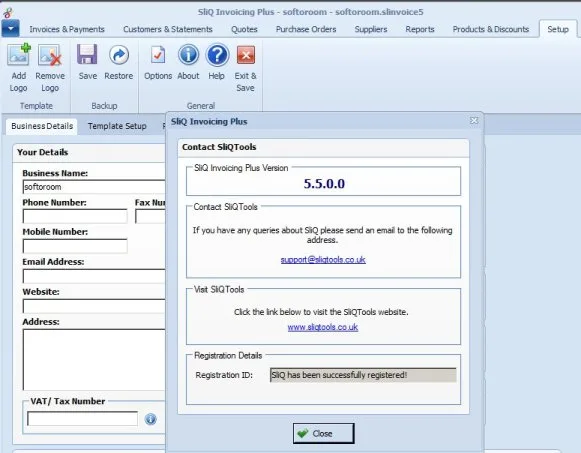Select the Quotes ribbon tab
Image resolution: width=581 pixels, height=453 pixels.
(244, 29)
